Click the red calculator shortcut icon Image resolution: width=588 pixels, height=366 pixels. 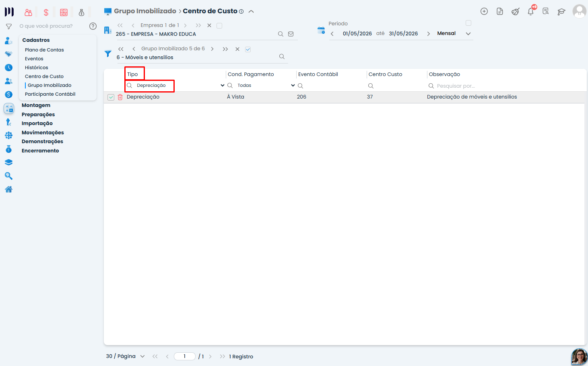tap(64, 12)
